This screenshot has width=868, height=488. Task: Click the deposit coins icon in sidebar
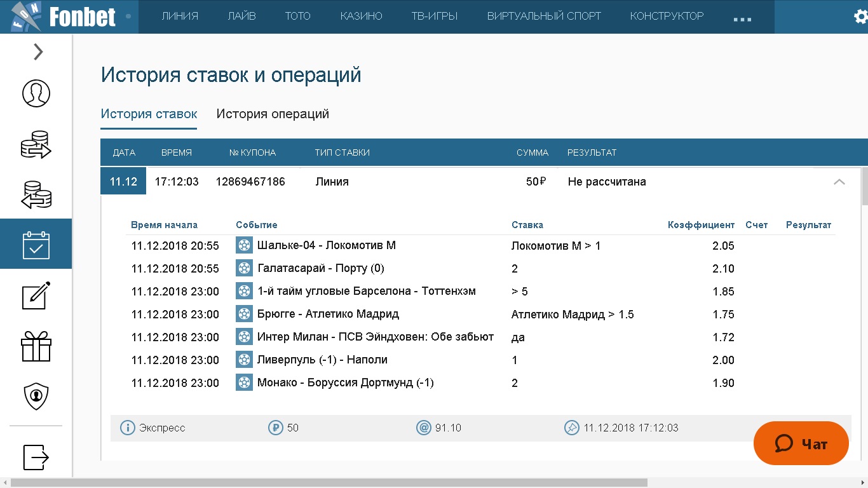(36, 144)
